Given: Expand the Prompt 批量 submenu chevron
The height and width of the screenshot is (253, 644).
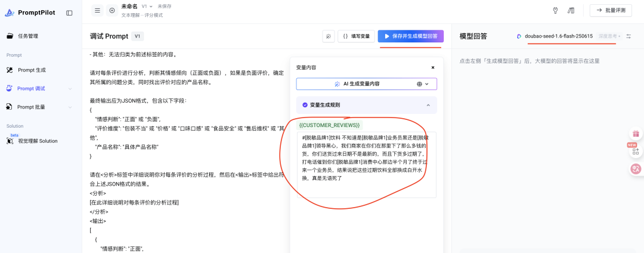Looking at the screenshot, I should click(70, 107).
